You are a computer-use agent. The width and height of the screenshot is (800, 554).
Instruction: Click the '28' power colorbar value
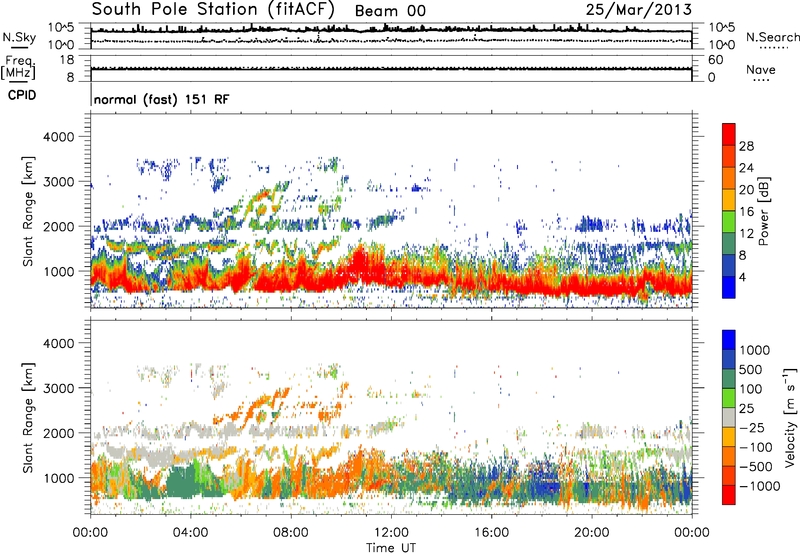[x=746, y=146]
